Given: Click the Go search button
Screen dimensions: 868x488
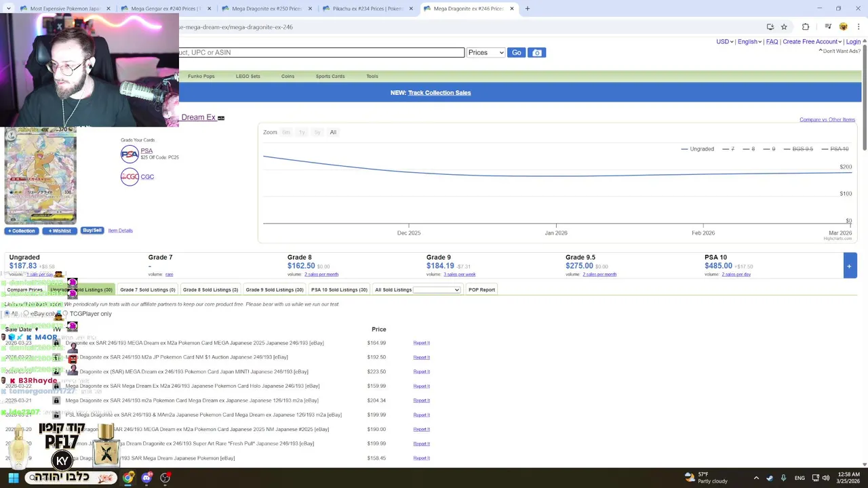Looking at the screenshot, I should [517, 52].
